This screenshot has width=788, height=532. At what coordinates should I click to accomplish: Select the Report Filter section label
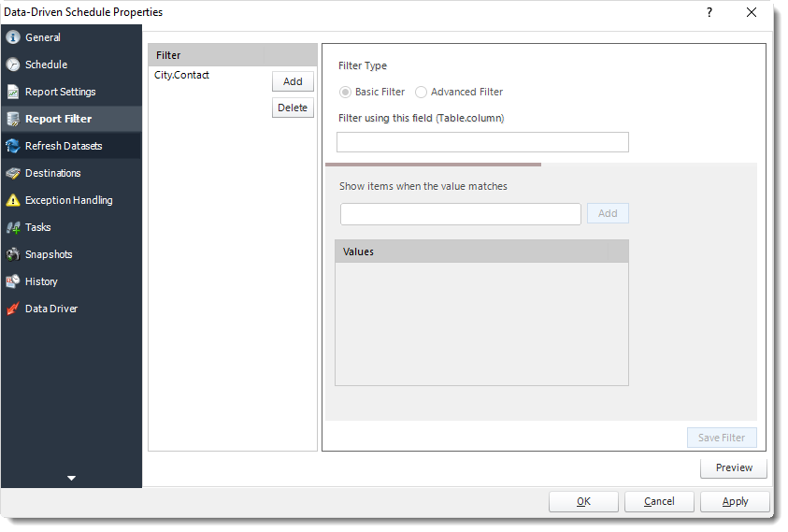click(58, 119)
